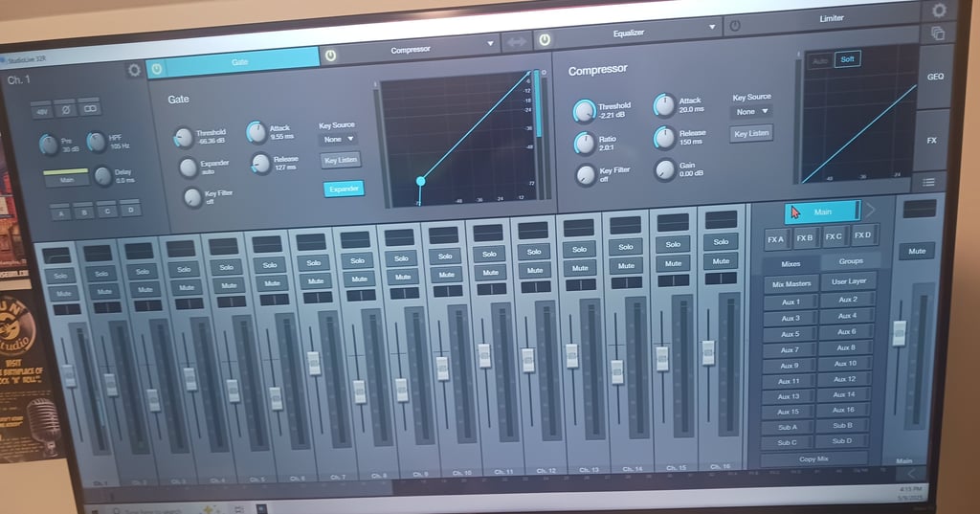
Task: Assign channel to Main bus
Action: coord(66,180)
